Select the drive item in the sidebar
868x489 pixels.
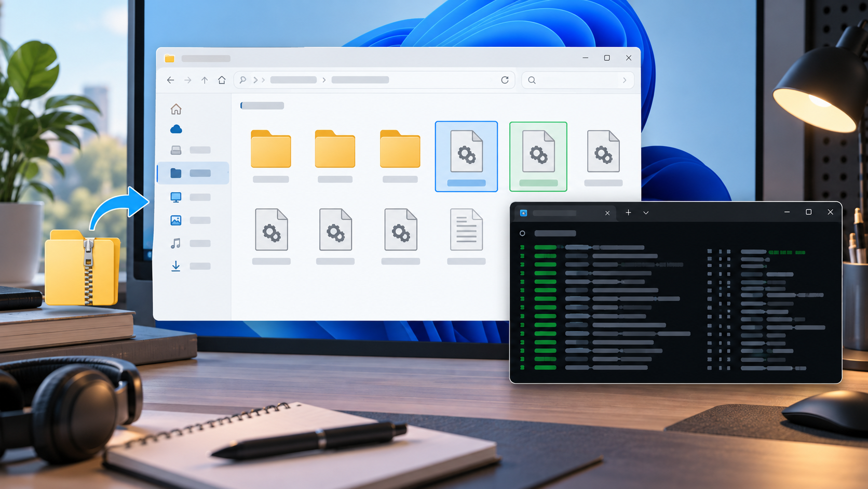[x=191, y=150]
